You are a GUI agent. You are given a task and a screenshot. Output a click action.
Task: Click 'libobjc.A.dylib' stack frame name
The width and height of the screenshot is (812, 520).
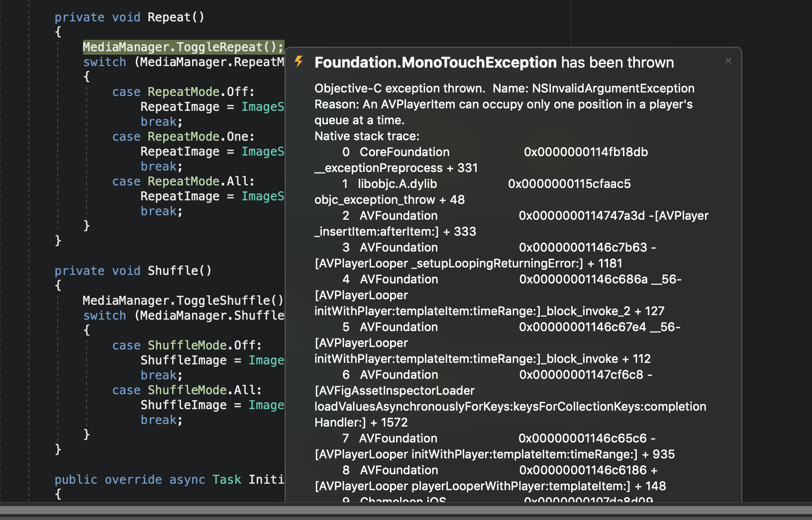tap(397, 183)
